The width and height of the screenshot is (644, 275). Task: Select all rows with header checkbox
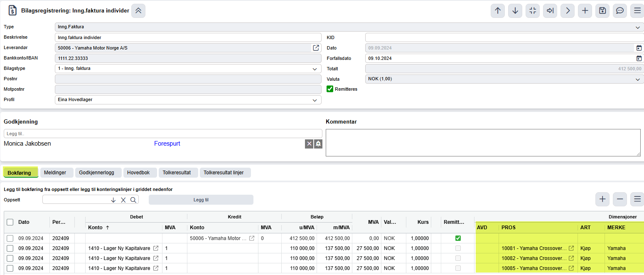coord(10,222)
